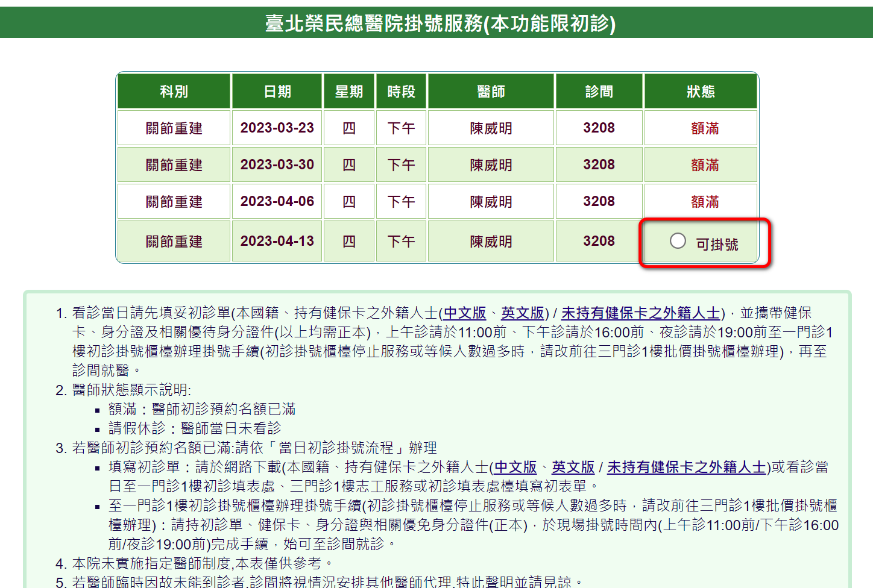Click the 診間 column header
The width and height of the screenshot is (873, 588).
(x=599, y=92)
